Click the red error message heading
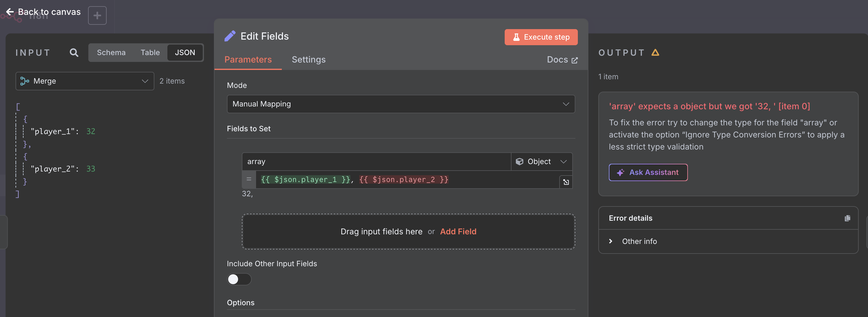868x317 pixels. [709, 106]
